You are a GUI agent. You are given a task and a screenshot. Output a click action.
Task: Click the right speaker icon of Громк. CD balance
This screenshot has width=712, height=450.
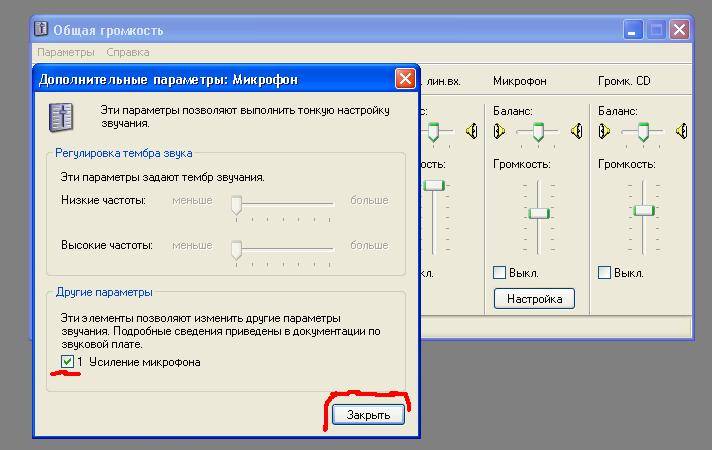click(682, 131)
